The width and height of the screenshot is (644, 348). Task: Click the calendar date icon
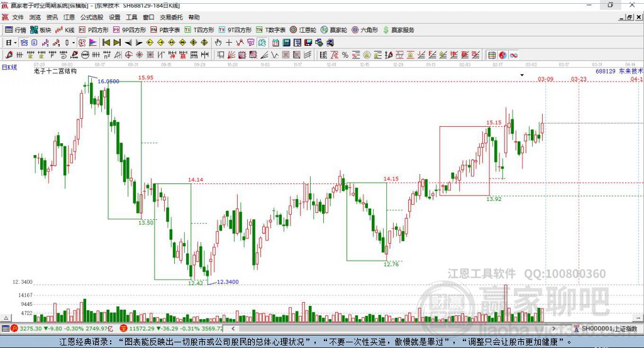[275, 43]
